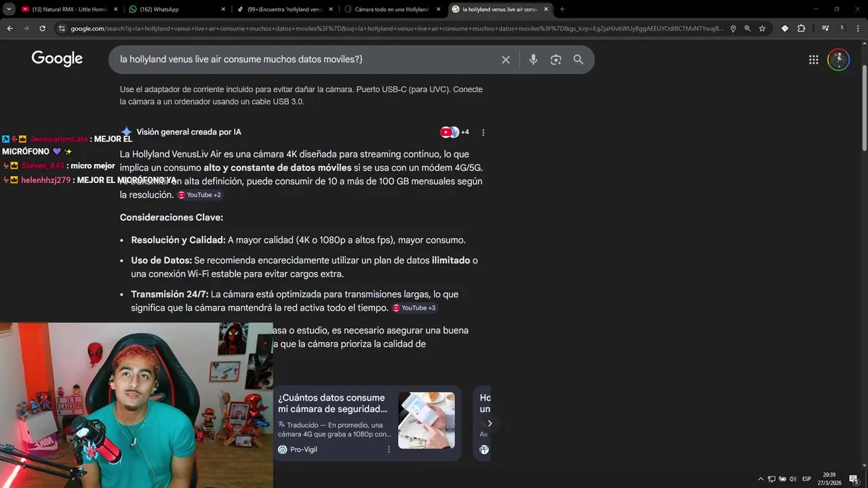Submit search with the magnifier icon
868x488 pixels.
tap(578, 60)
